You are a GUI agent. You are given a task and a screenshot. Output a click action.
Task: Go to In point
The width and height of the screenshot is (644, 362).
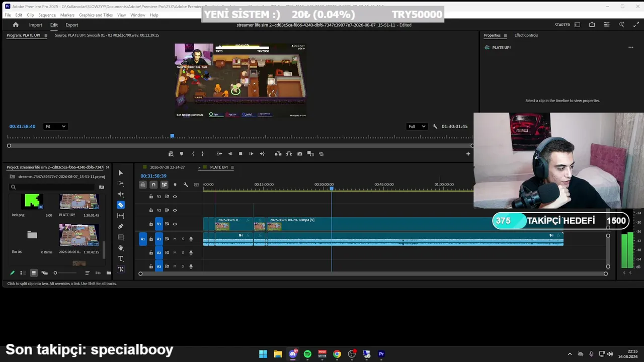219,154
